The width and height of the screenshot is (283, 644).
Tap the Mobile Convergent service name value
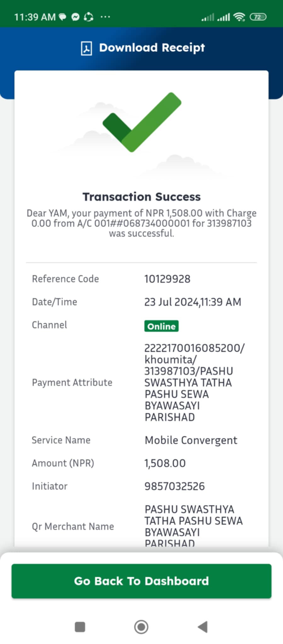pyautogui.click(x=191, y=440)
